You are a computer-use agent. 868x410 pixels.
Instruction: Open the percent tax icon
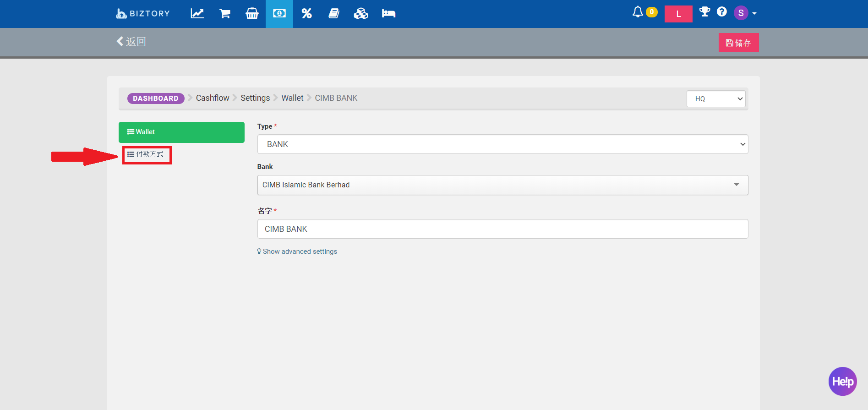point(306,13)
